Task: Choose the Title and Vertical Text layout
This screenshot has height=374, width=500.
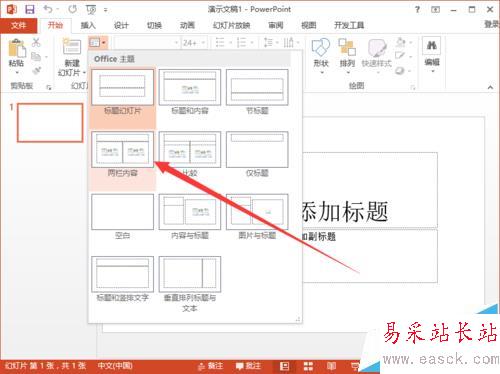Action: pyautogui.click(x=122, y=280)
